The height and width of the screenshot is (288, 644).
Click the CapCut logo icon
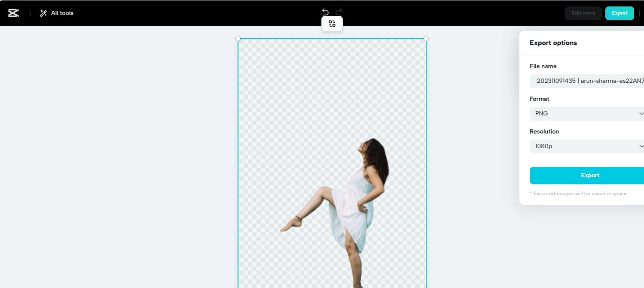tap(13, 13)
